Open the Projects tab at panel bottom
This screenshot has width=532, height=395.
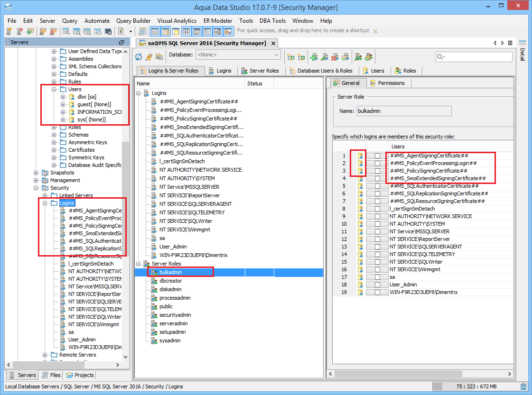coord(80,375)
